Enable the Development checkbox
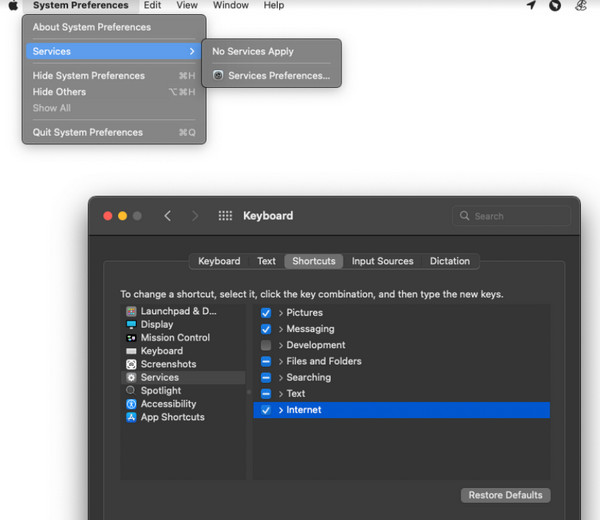This screenshot has height=520, width=600. (x=266, y=345)
